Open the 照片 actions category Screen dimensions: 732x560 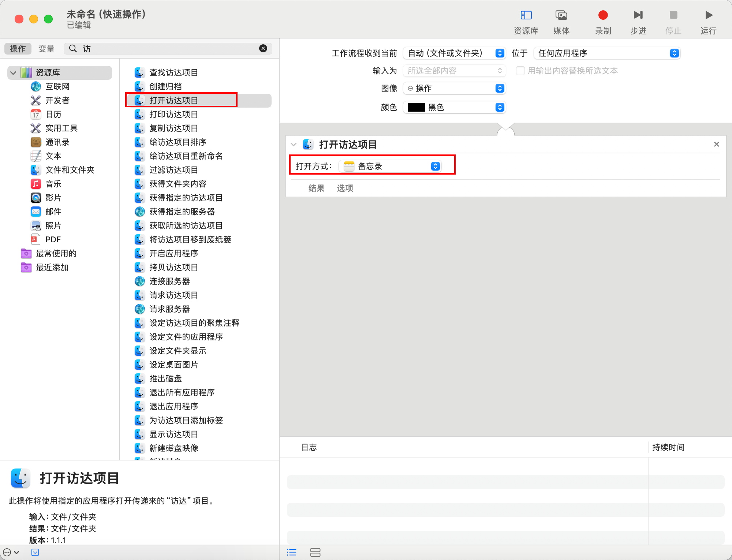(x=53, y=225)
